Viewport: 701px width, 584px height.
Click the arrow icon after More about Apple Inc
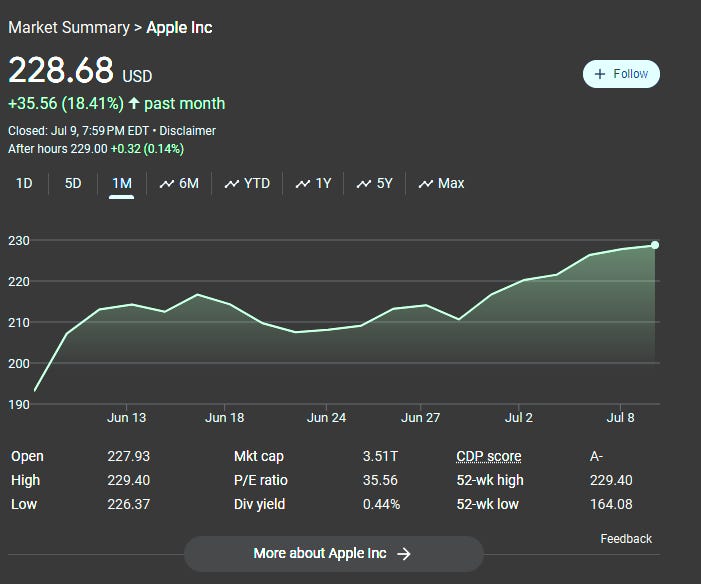[x=404, y=554]
